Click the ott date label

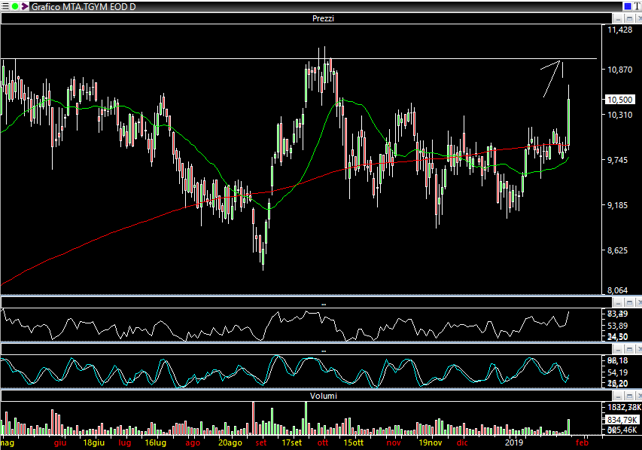tap(323, 443)
